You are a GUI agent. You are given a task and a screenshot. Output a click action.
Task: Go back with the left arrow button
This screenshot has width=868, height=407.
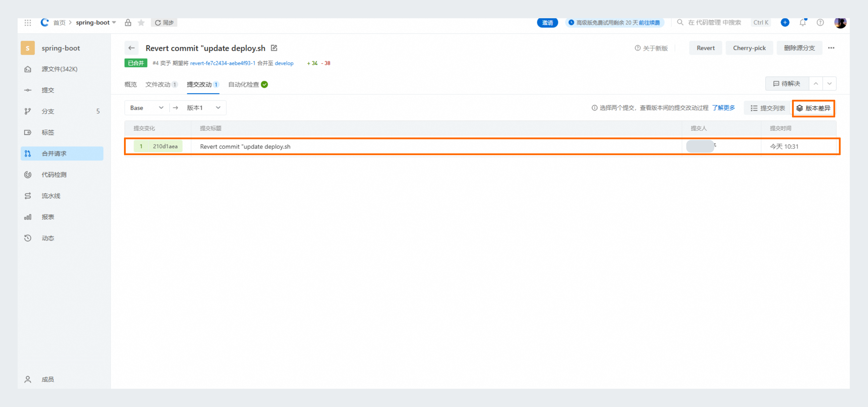pyautogui.click(x=131, y=48)
